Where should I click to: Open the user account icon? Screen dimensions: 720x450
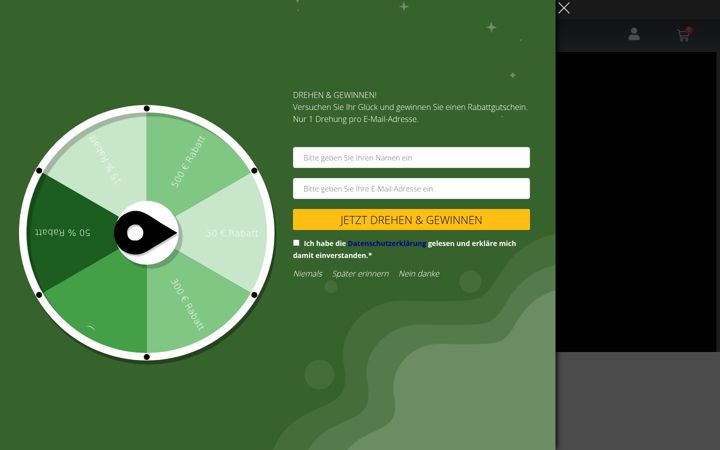(x=634, y=34)
